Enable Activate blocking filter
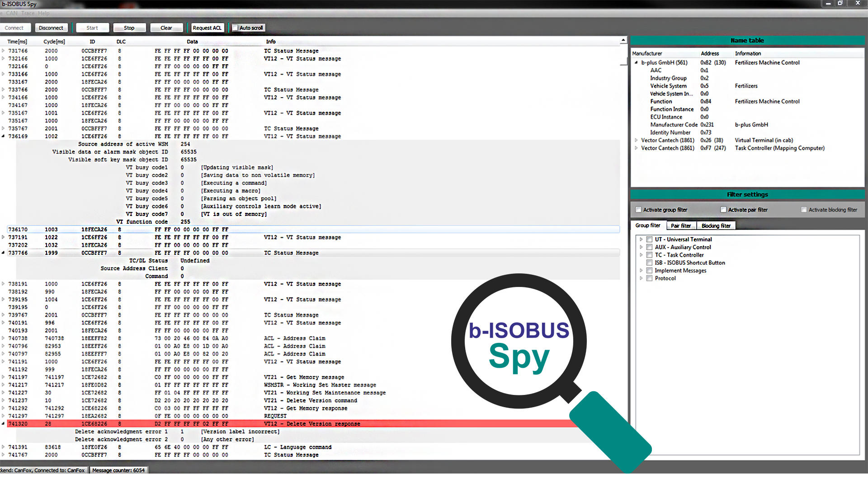The height and width of the screenshot is (488, 868). pyautogui.click(x=804, y=210)
